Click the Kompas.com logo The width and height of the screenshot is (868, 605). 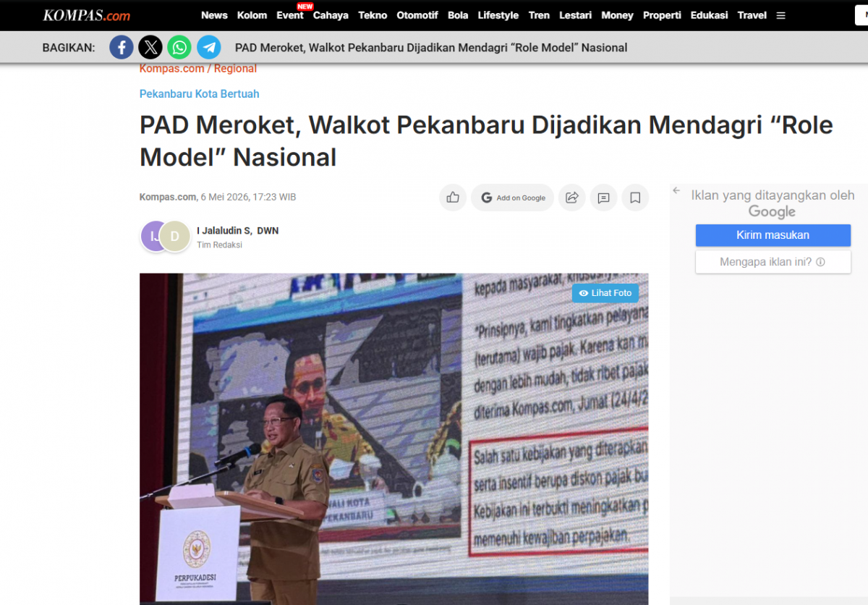(86, 15)
